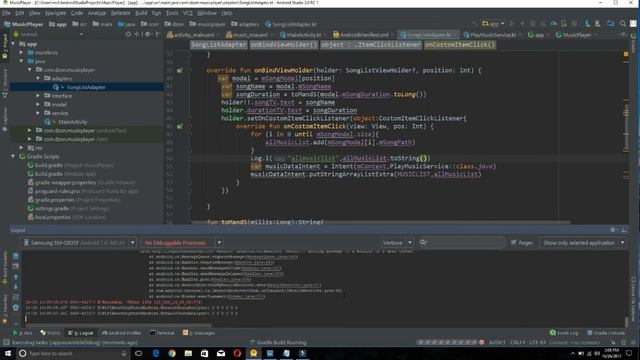Viewport: 640px width, 360px height.
Task: Open the Terminal tool window
Action: [162, 333]
